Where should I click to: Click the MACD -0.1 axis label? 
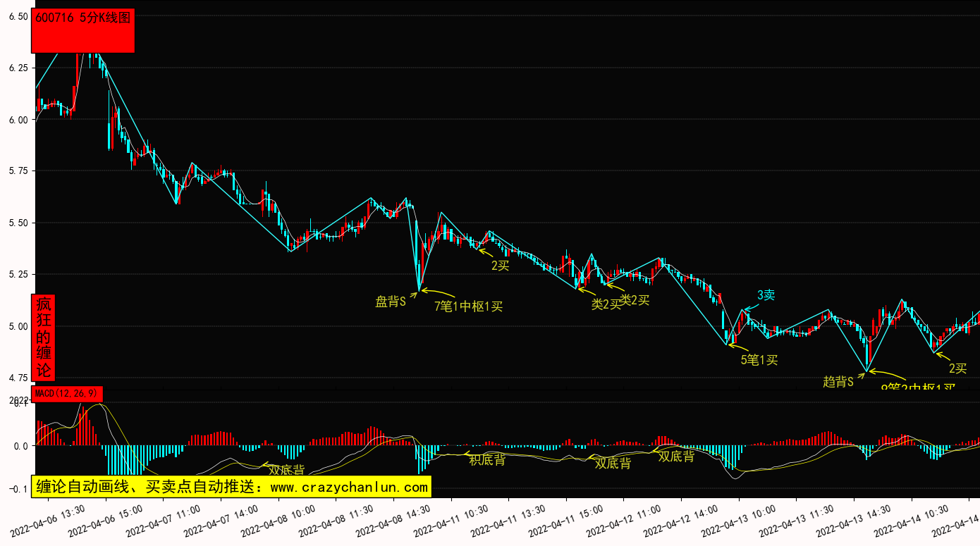click(18, 489)
